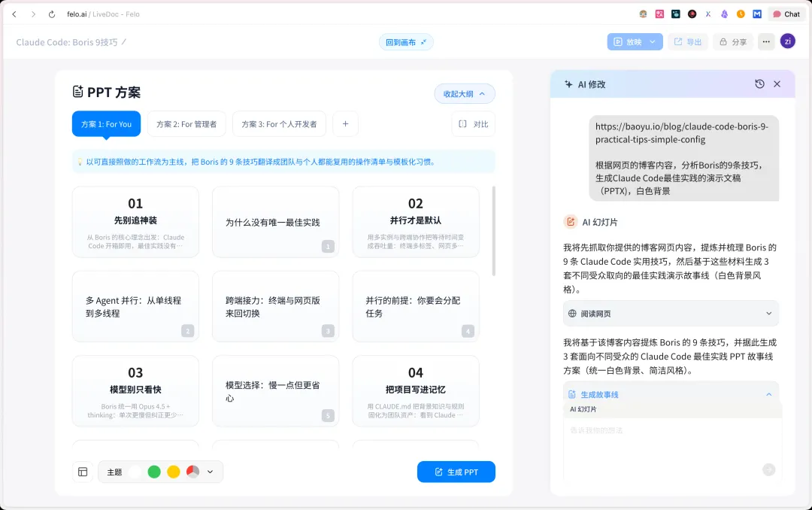The image size is (812, 510).
Task: Select red-gray theme color swatch
Action: 193,472
